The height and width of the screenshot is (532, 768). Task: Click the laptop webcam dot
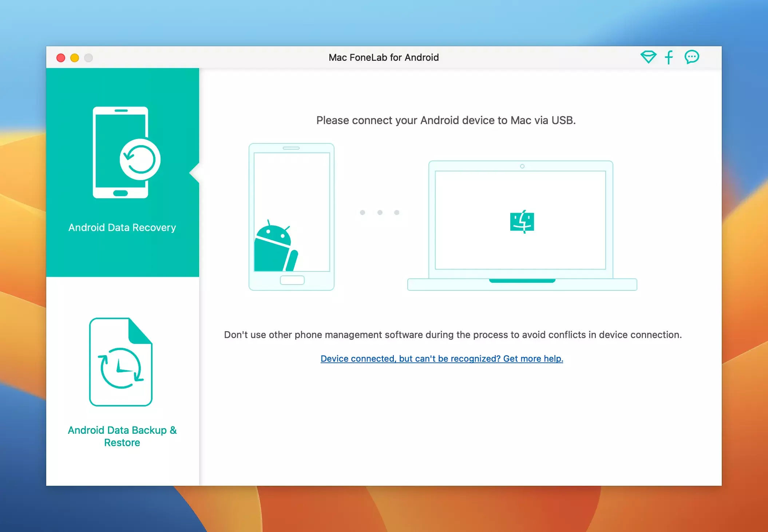522,166
